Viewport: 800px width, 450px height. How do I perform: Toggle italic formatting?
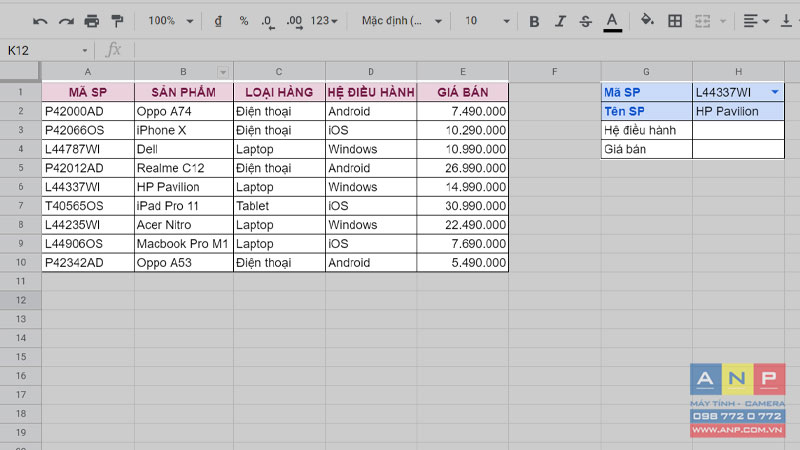pos(560,21)
